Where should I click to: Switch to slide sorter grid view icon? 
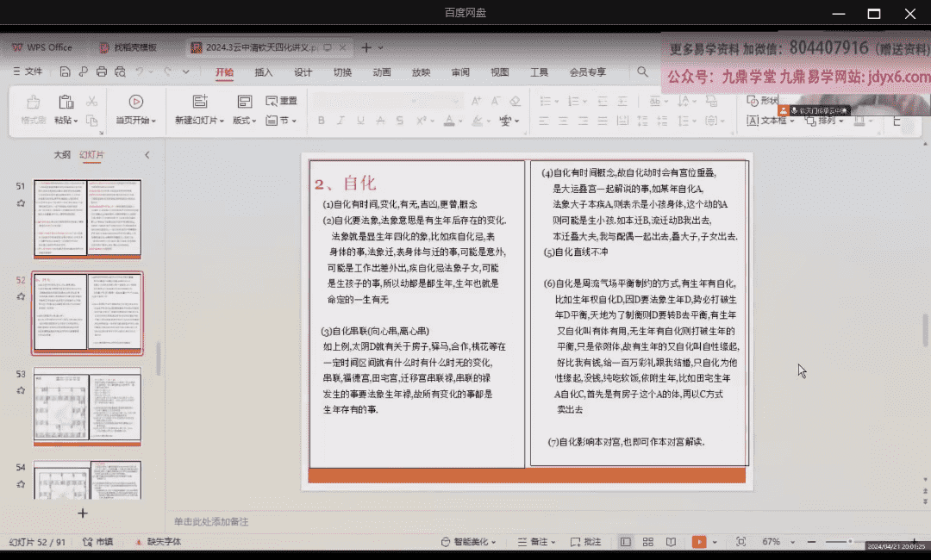click(647, 542)
